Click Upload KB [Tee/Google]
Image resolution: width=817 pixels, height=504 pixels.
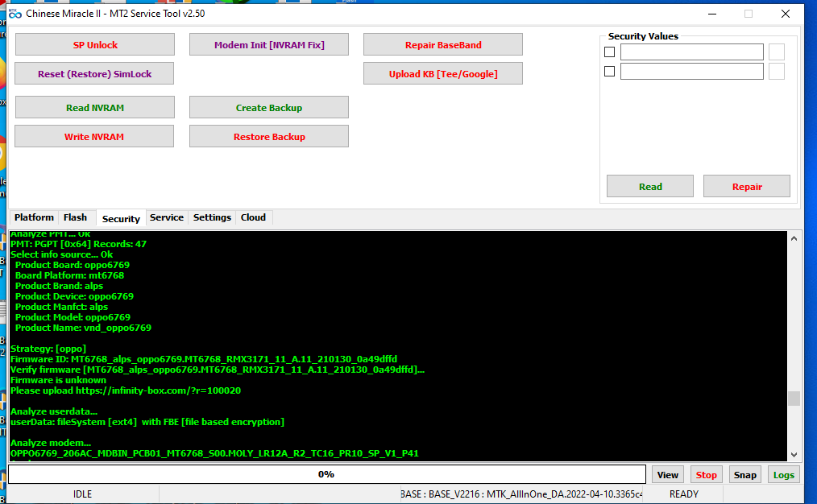pos(442,74)
